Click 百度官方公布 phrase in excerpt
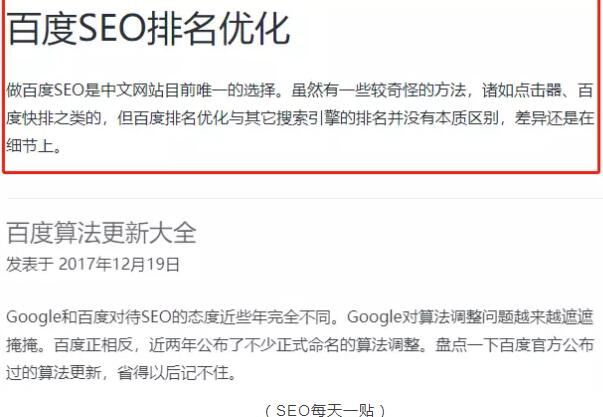 click(x=546, y=345)
